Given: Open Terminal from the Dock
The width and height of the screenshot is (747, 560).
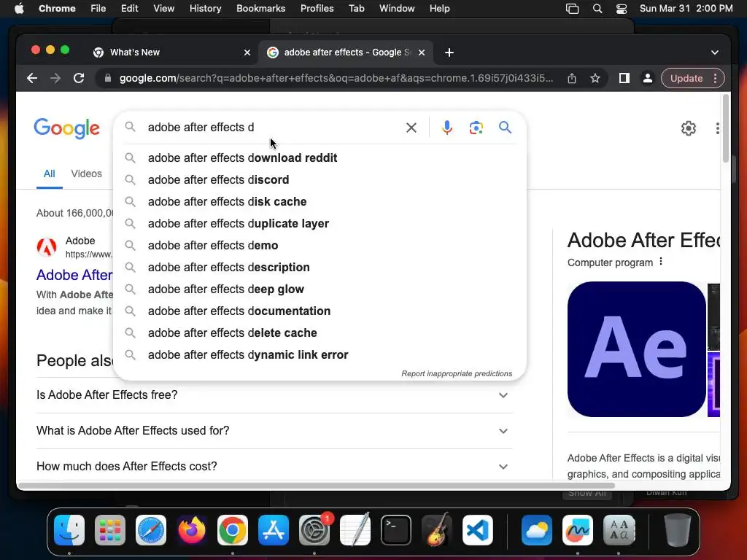Looking at the screenshot, I should coord(396,530).
